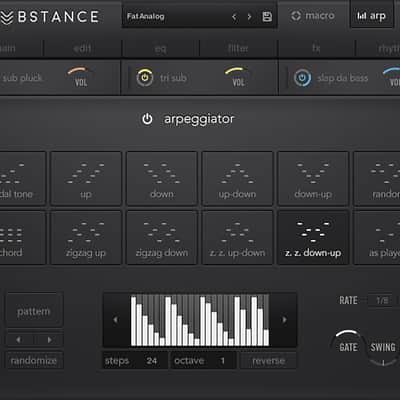
Task: Select the up arpeggio mode
Action: pos(86,178)
